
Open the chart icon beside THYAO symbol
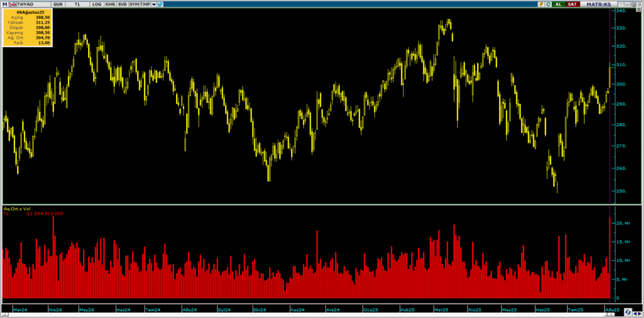coord(13,4)
